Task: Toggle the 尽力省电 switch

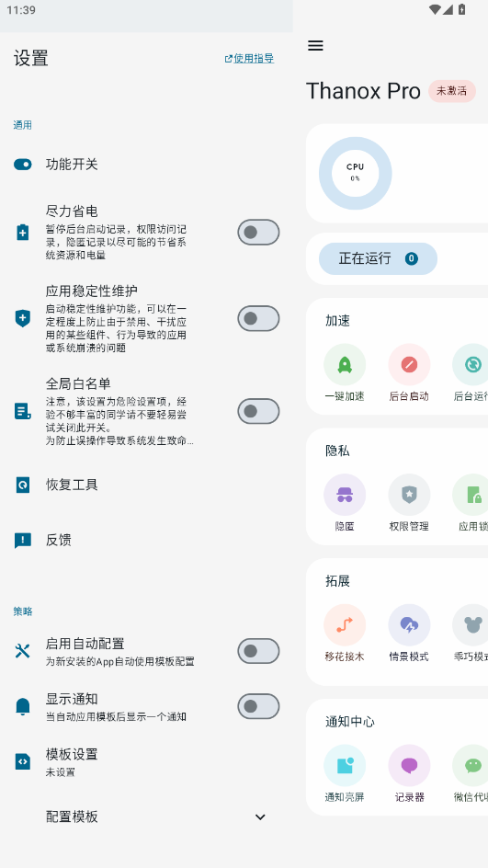Action: click(x=258, y=232)
